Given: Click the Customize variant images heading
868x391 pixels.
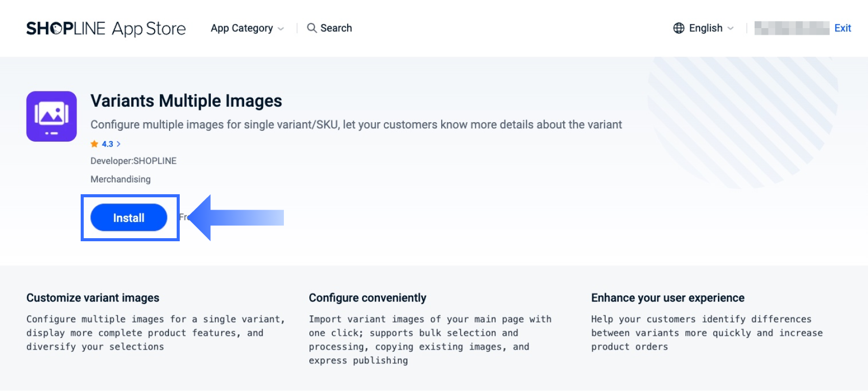Looking at the screenshot, I should (93, 298).
